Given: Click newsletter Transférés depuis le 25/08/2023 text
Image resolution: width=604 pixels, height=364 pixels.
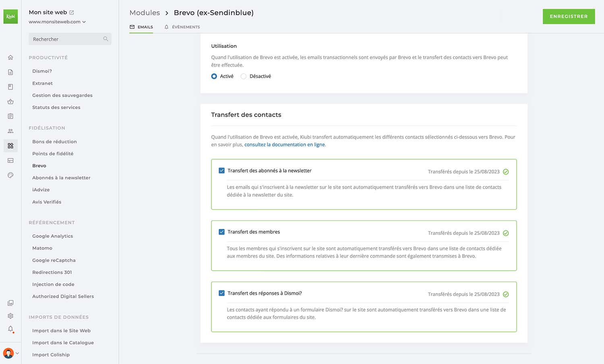Looking at the screenshot, I should [463, 172].
